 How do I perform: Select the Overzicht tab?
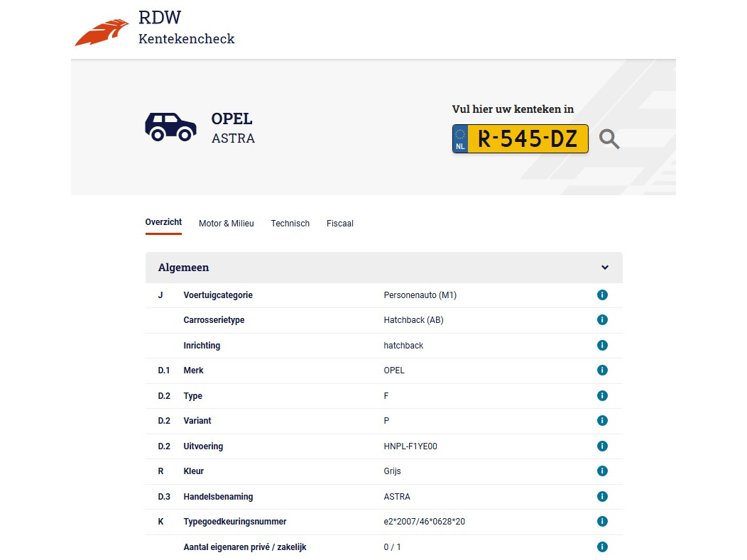pyautogui.click(x=163, y=223)
